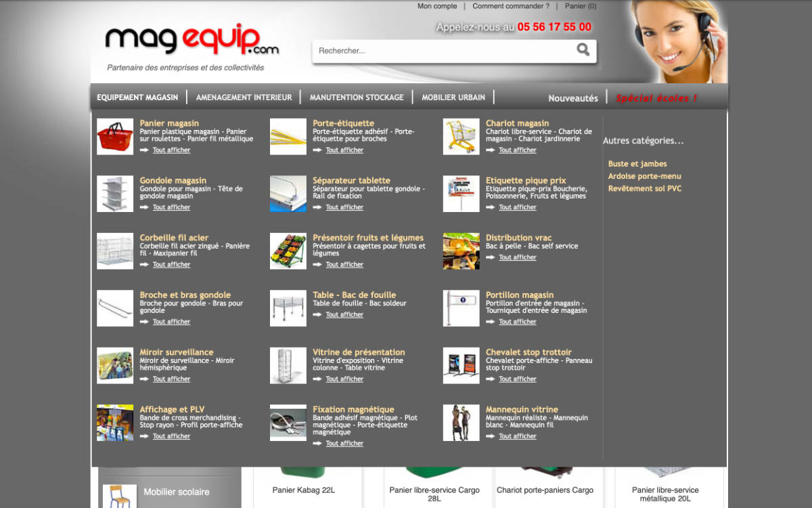Open the Mon compte link
Viewport: 812px width, 508px height.
(x=437, y=5)
